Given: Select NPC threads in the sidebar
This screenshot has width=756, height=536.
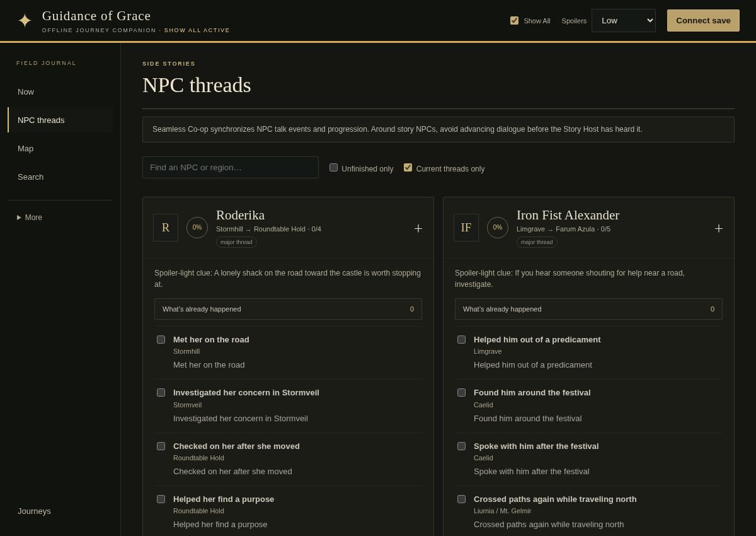Looking at the screenshot, I should (60, 120).
